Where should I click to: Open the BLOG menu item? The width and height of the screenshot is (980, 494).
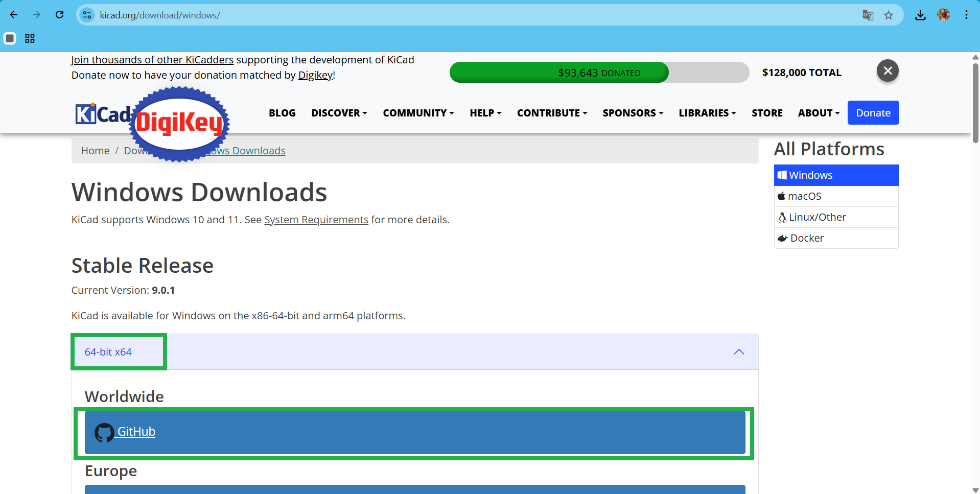pyautogui.click(x=282, y=113)
